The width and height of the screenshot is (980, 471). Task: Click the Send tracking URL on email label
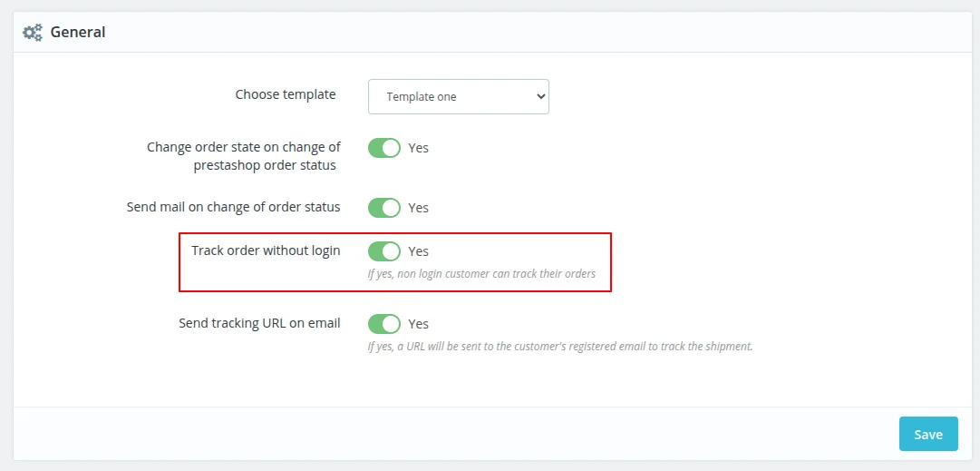tap(260, 323)
